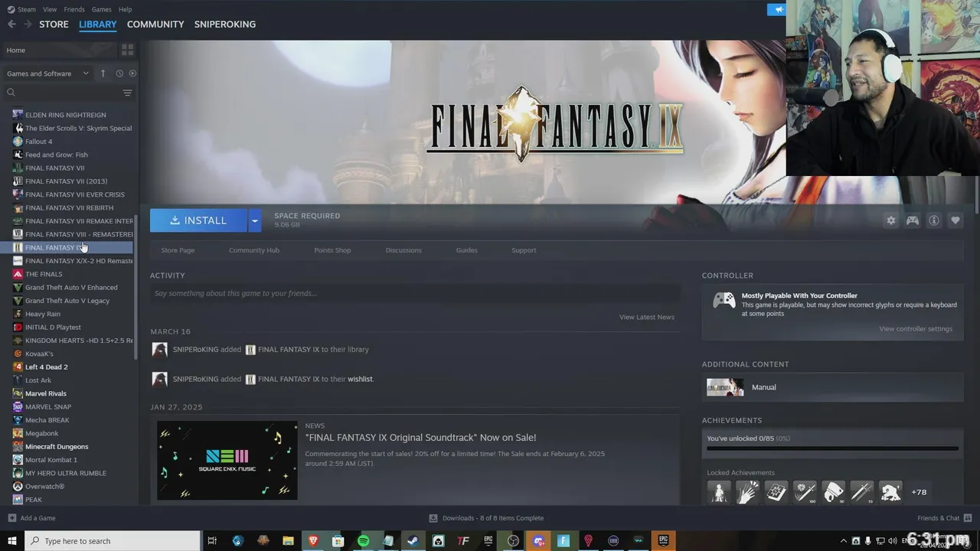
Task: Open Spotify from the taskbar
Action: point(363,541)
